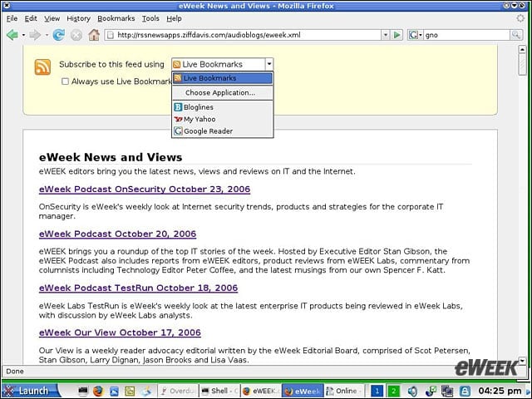Open eWeek Podcast October 20, 2006 link
Viewport: 532px width, 399px height.
pos(117,234)
